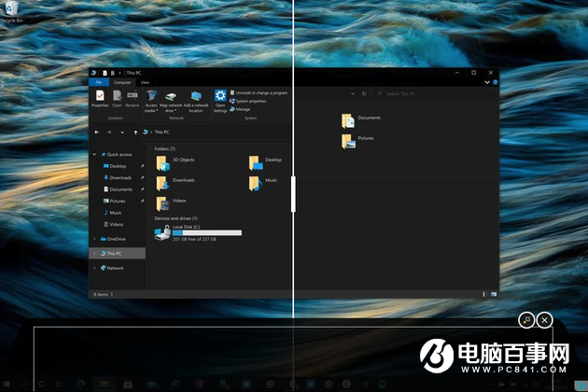Screen dimensions: 588x392
Task: Select the 3D Objects folder
Action: [175, 162]
